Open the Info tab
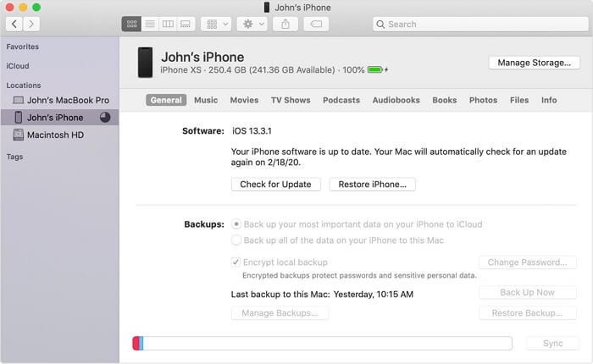593x364 pixels. (549, 100)
